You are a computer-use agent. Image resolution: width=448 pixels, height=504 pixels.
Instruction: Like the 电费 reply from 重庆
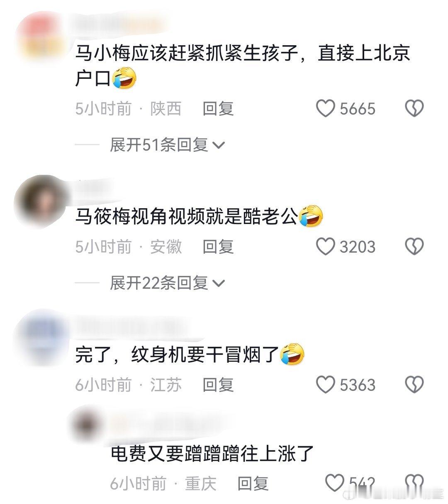(334, 483)
